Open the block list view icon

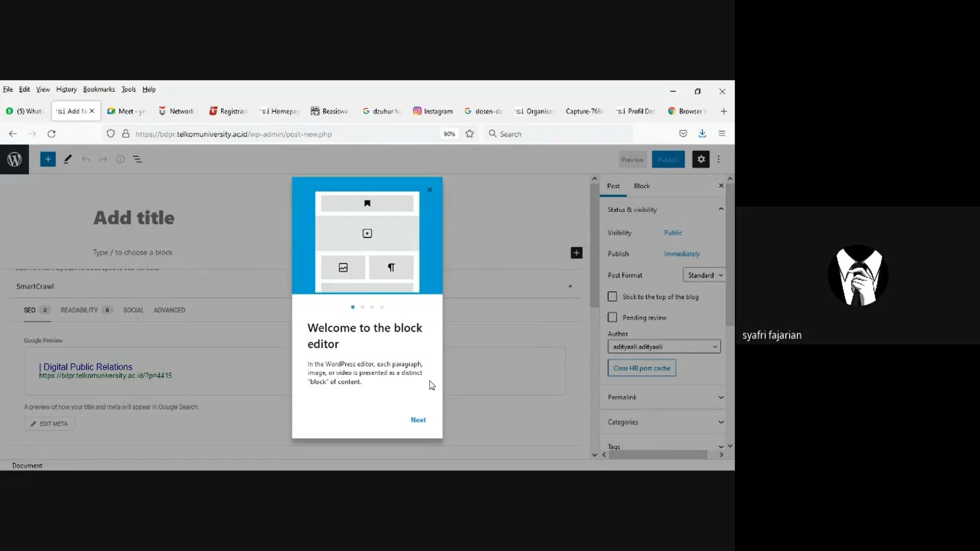tap(137, 159)
